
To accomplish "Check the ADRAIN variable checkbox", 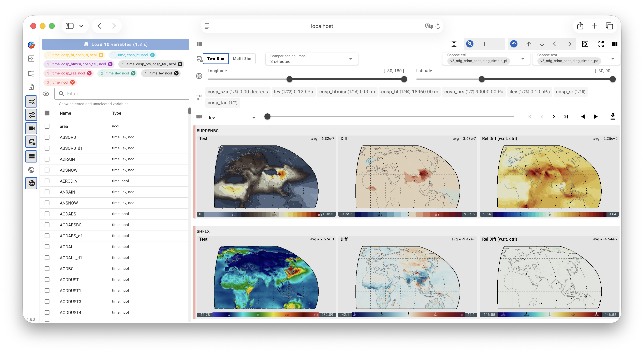I will (47, 159).
